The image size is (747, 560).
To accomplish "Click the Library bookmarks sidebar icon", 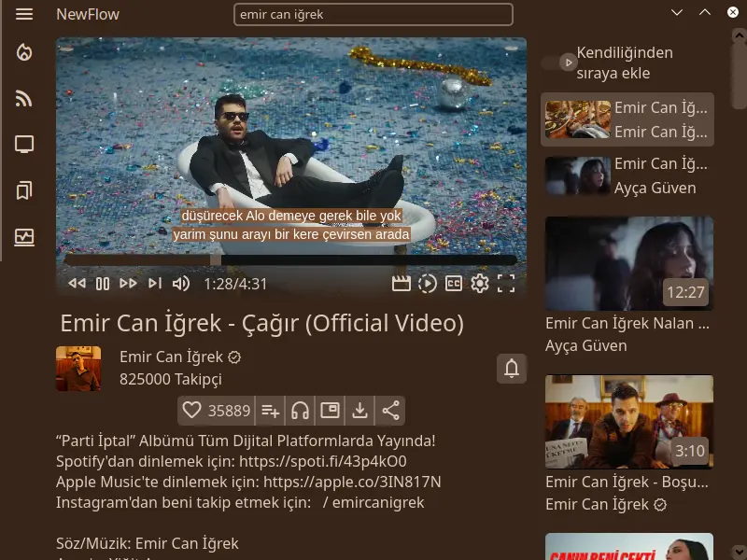I will [x=24, y=191].
